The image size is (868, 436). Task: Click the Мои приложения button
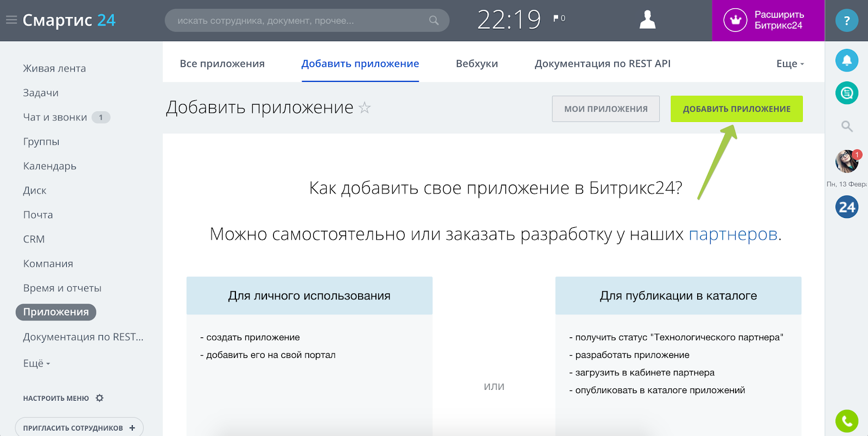coord(605,109)
